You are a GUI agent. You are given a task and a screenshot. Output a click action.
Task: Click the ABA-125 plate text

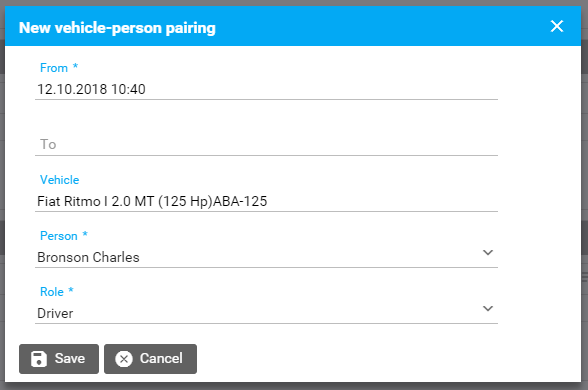tap(240, 201)
